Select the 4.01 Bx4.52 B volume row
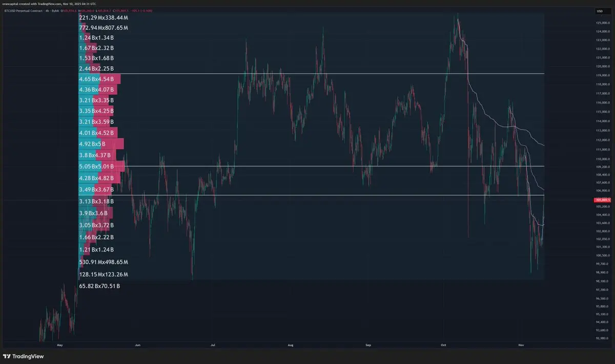Image resolution: width=615 pixels, height=364 pixels. (97, 133)
